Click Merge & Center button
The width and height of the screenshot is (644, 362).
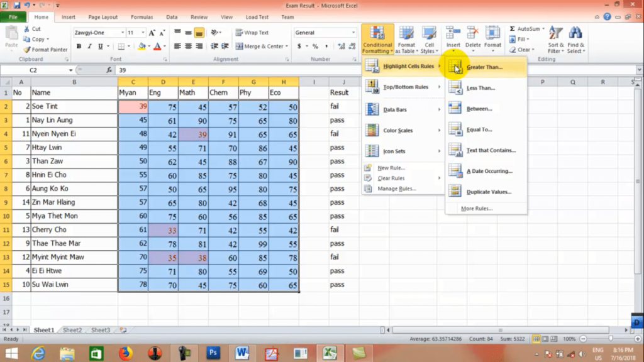click(x=259, y=47)
